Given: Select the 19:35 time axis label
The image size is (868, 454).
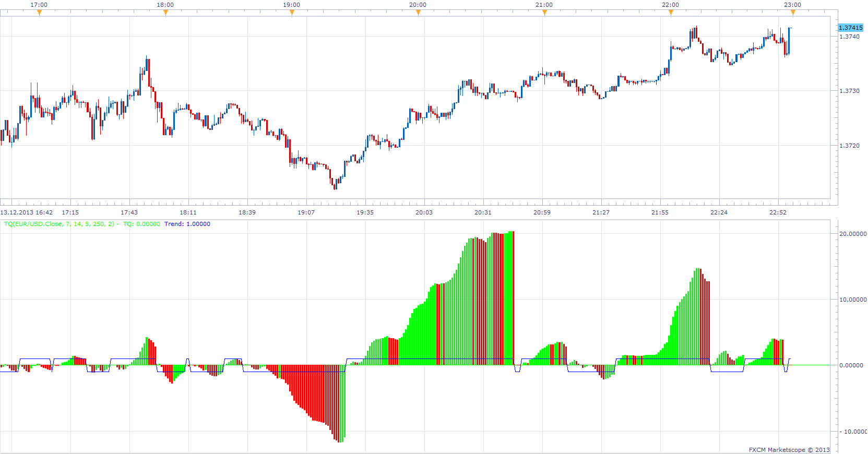Looking at the screenshot, I should (x=365, y=212).
